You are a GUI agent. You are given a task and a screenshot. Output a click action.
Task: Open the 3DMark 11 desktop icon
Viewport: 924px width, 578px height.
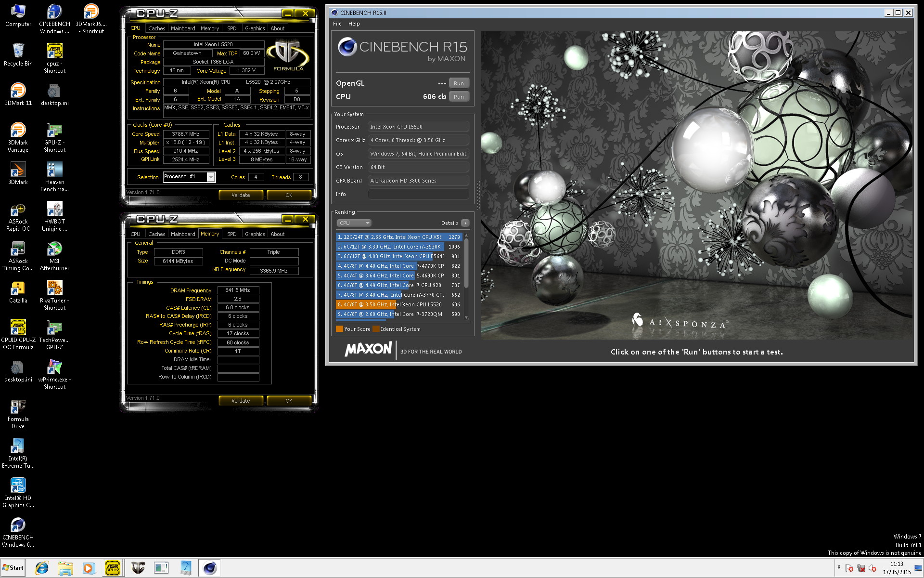18,94
